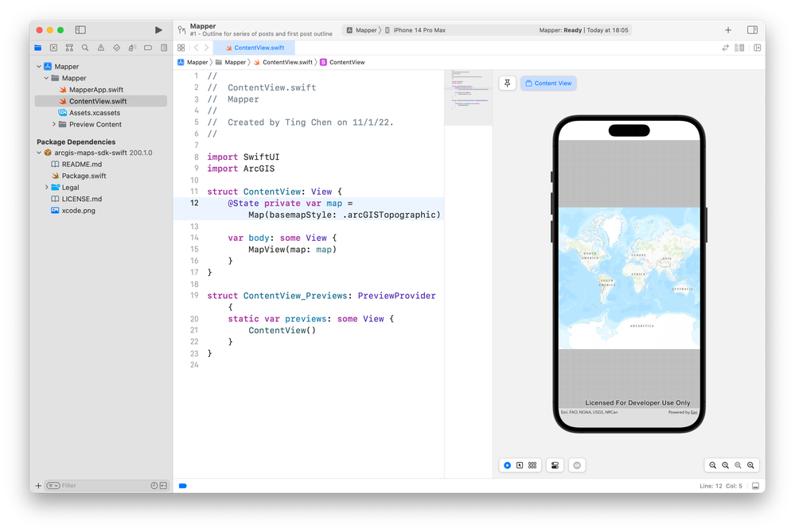Toggle the debug area button

[x=755, y=486]
